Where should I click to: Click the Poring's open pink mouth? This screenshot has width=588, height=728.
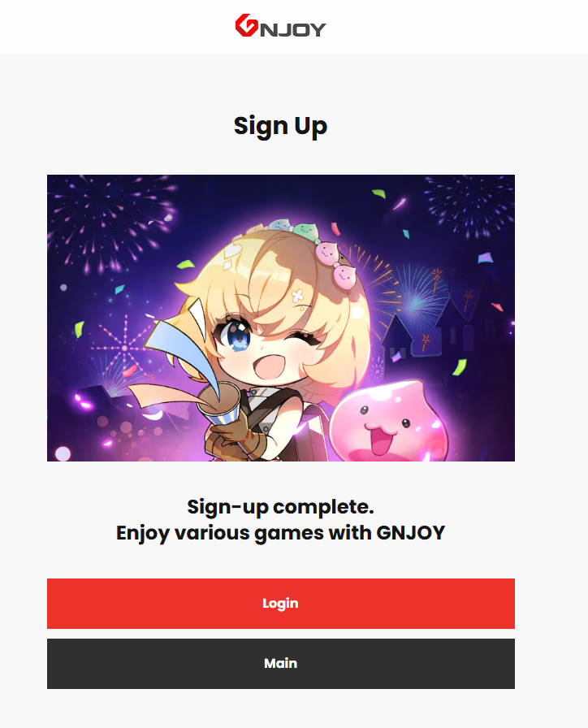382,441
